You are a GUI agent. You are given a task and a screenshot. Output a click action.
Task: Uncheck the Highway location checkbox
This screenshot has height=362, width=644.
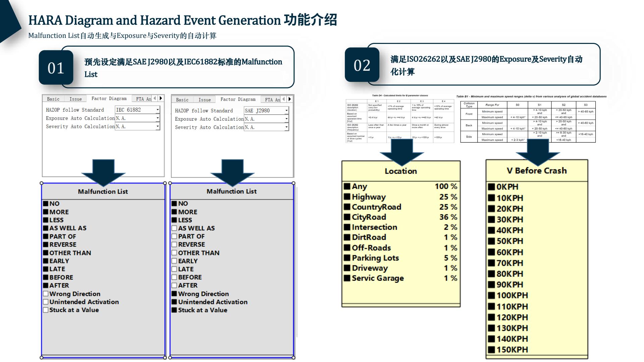tap(347, 197)
